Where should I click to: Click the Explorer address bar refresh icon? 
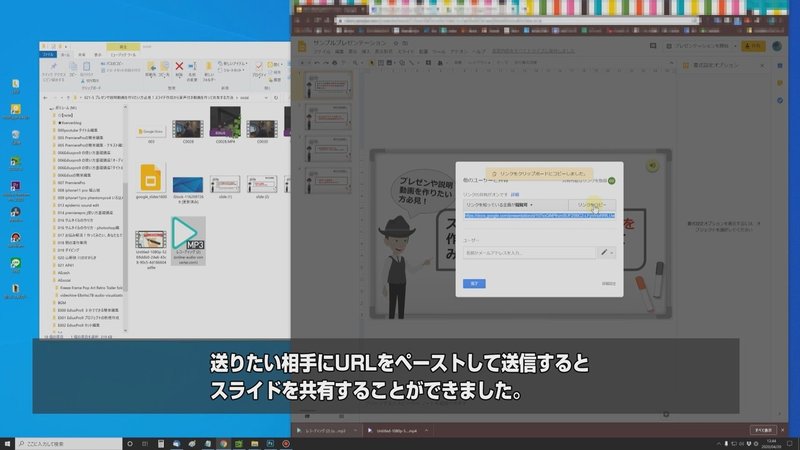(276, 97)
